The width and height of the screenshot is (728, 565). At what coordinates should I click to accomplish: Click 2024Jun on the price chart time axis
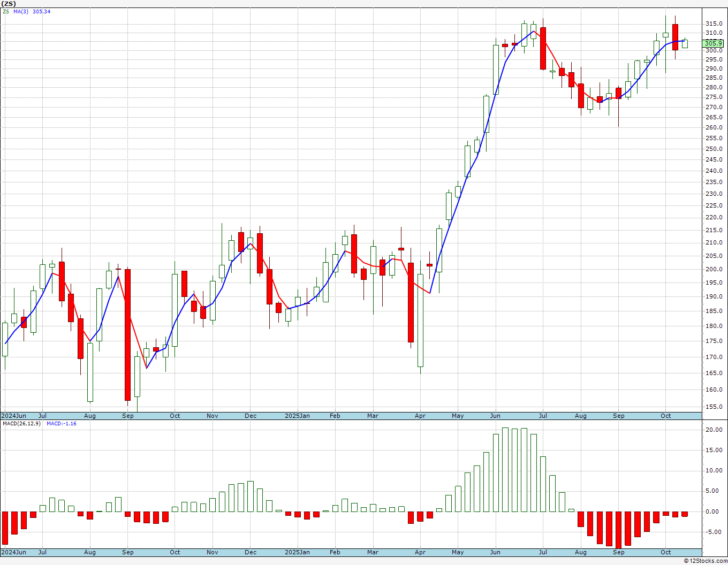(x=13, y=416)
